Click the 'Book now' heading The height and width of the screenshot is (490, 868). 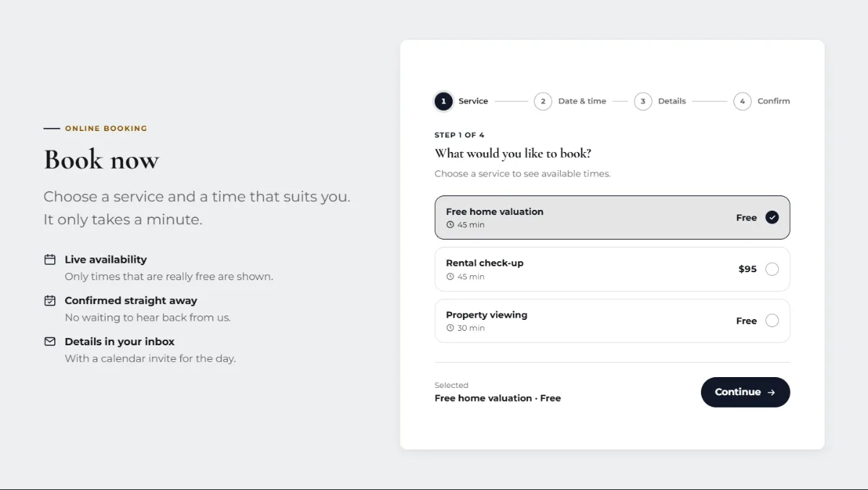(x=101, y=159)
